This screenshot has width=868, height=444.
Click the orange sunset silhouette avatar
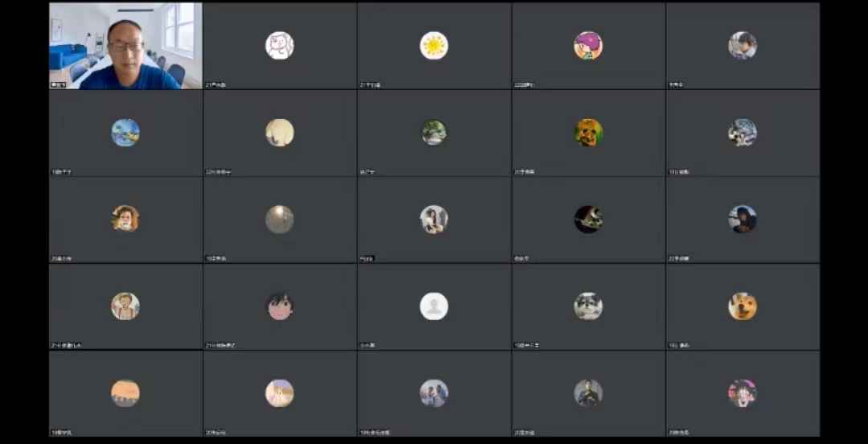coord(125,393)
